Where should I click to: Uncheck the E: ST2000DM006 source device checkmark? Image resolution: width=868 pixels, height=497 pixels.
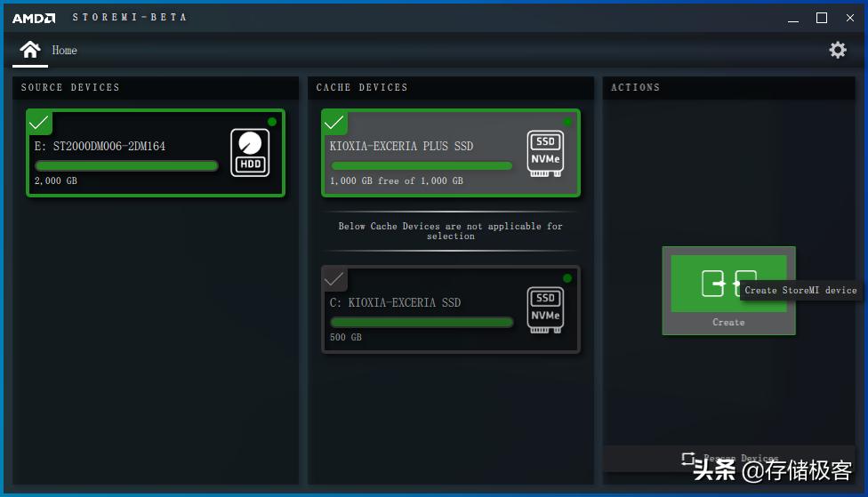[x=39, y=123]
